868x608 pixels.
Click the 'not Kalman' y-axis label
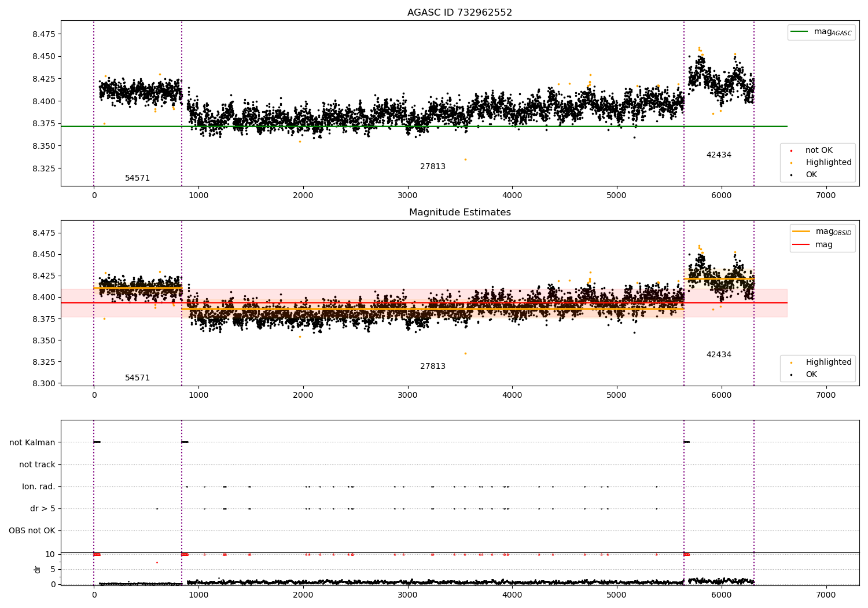click(32, 442)
